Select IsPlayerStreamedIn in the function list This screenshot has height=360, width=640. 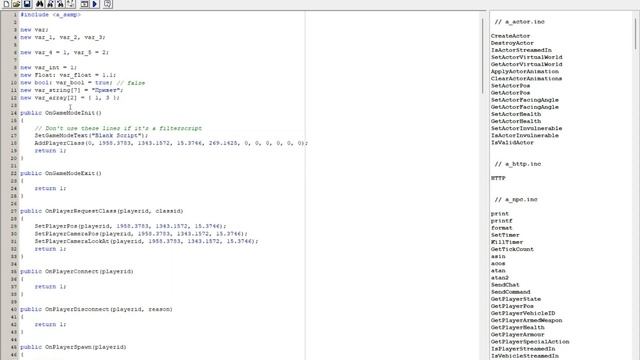[x=523, y=349]
